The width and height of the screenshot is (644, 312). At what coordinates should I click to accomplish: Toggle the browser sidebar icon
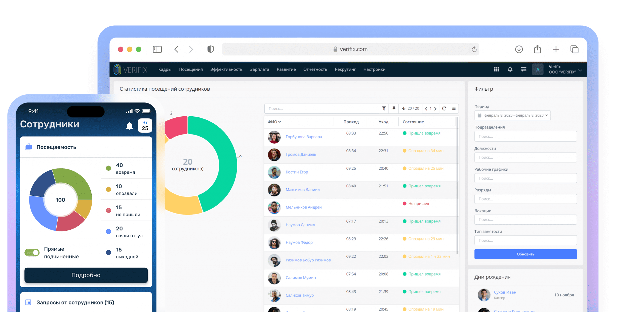coord(157,49)
